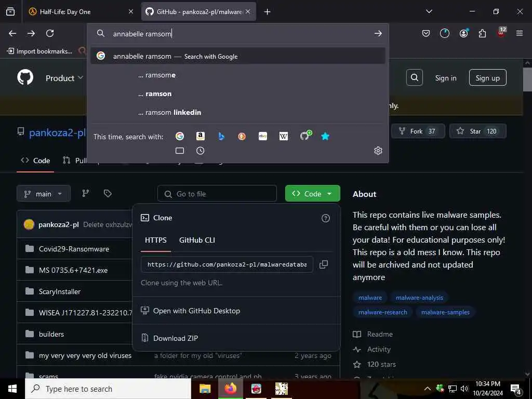532x399 pixels.
Task: Search this time with DuckDuckGo icon
Action: pos(242,136)
